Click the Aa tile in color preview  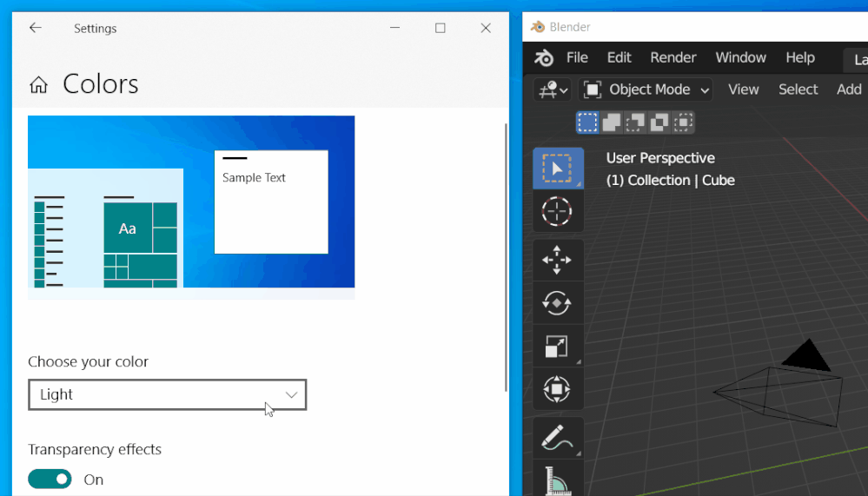(128, 228)
